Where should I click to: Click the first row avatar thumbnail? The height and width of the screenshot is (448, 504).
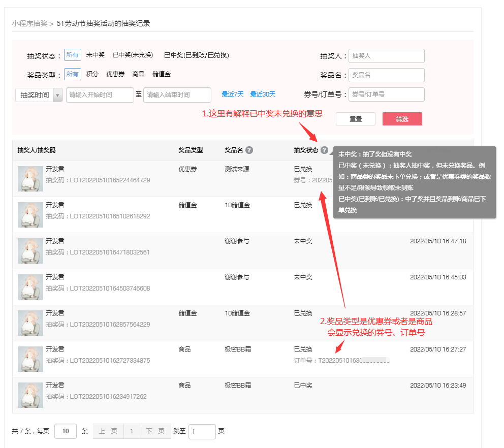30,178
